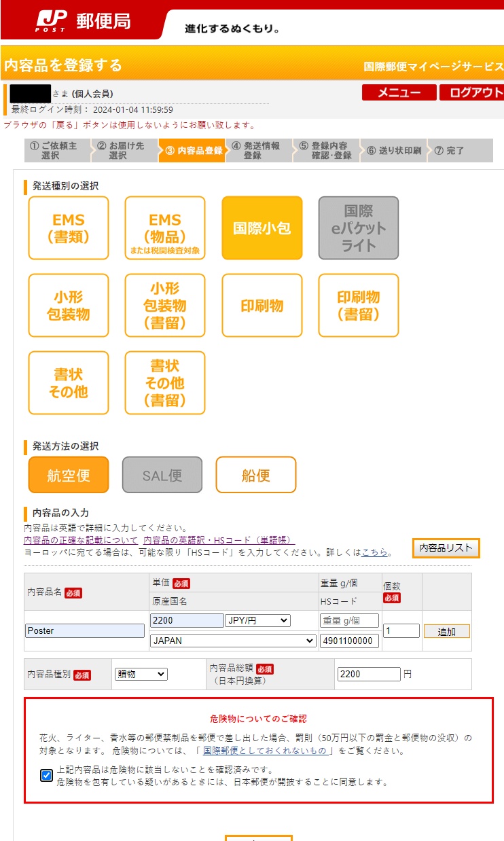504x841 pixels.
Task: Click the 内容品リスト button
Action: coord(446,548)
